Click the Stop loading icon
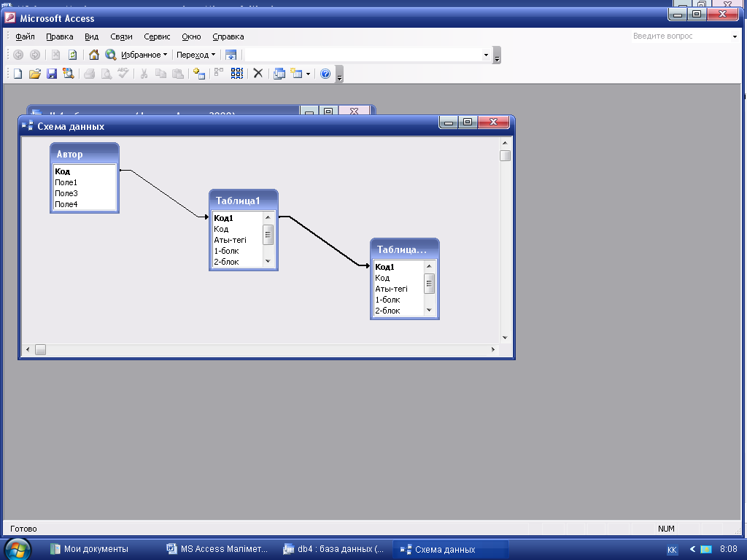The width and height of the screenshot is (747, 560). [x=55, y=55]
